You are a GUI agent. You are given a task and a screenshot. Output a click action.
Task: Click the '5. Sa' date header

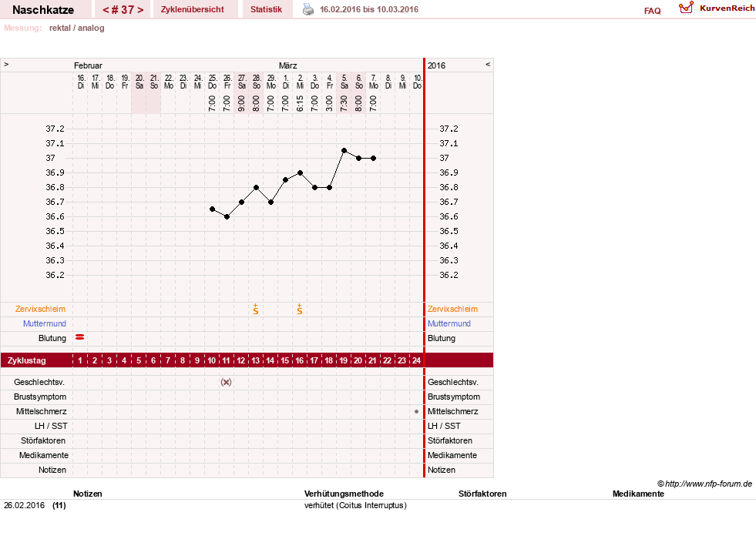[344, 82]
